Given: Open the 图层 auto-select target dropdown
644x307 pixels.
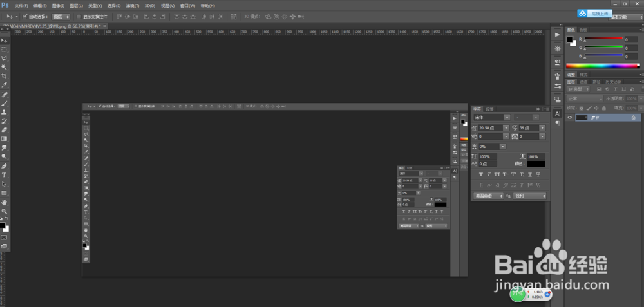Looking at the screenshot, I should [62, 17].
